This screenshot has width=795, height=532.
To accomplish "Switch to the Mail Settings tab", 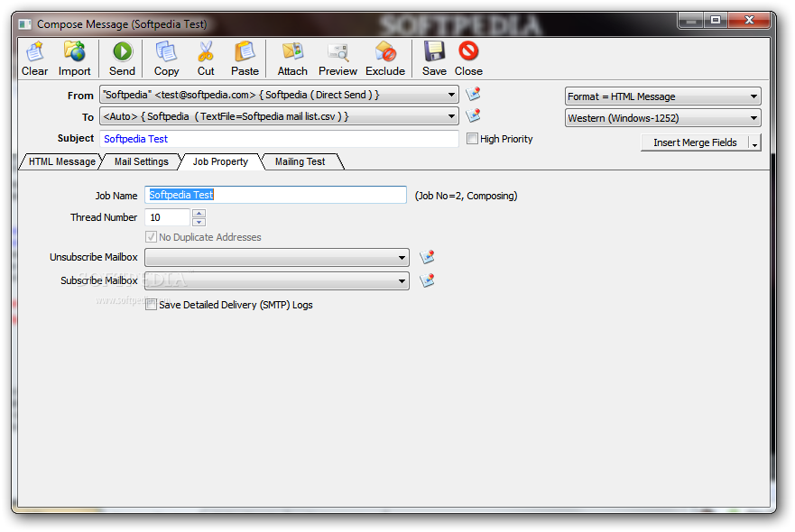I will 142,161.
